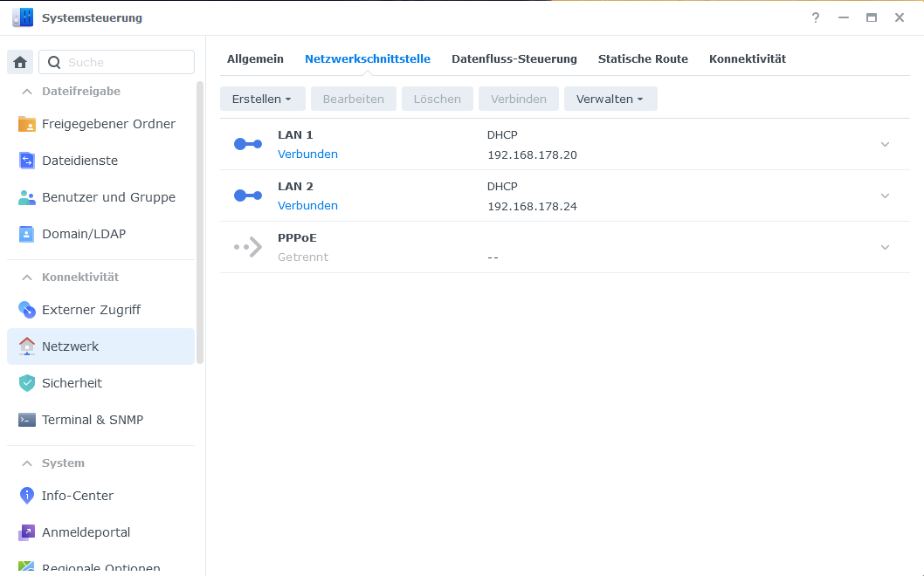
Task: Click the Externer Zugriff icon
Action: tap(26, 309)
